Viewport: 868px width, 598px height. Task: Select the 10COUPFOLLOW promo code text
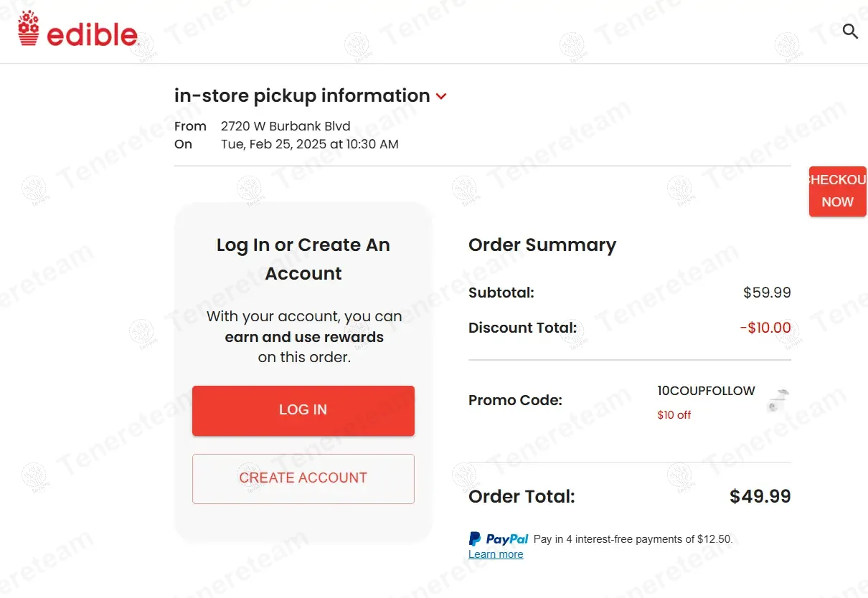pyautogui.click(x=706, y=391)
